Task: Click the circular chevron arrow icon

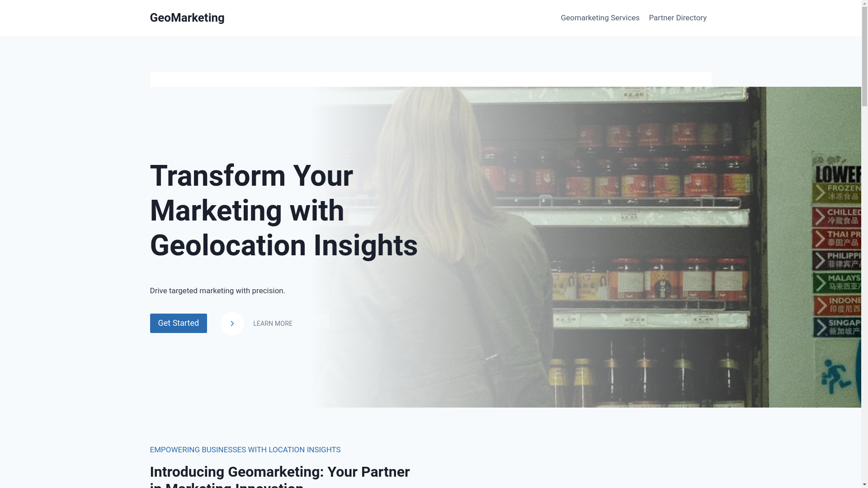Action: click(232, 324)
